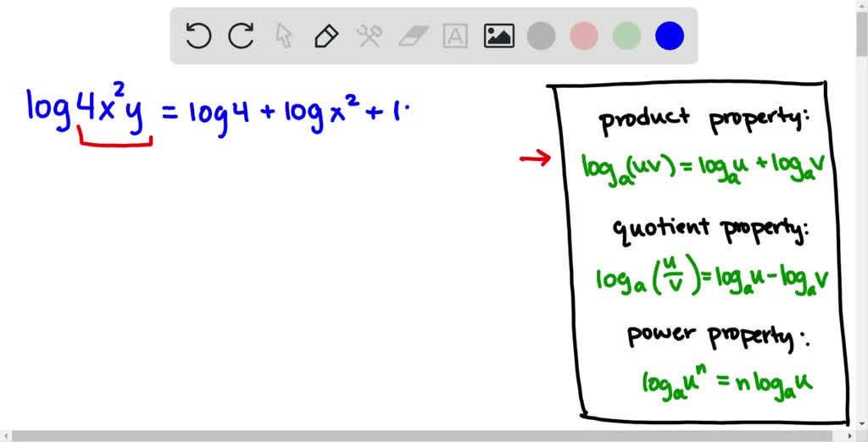Pick the blue color circle

[x=670, y=36]
